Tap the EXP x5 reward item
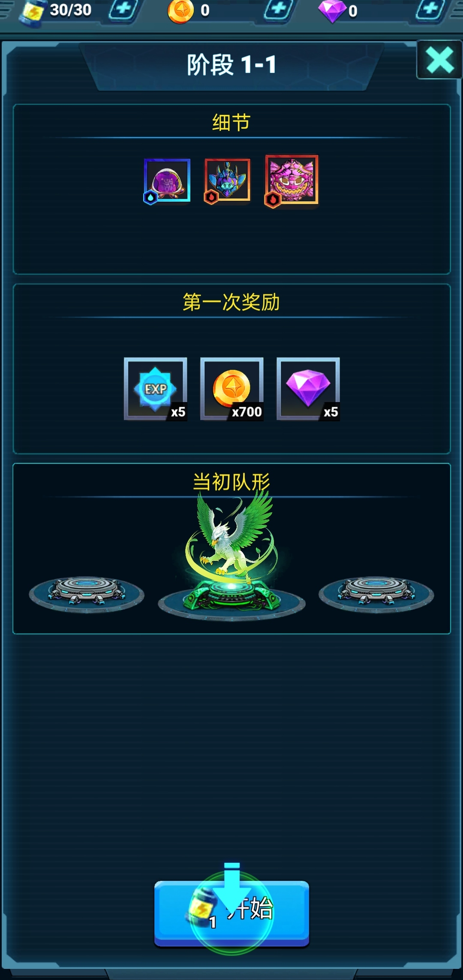This screenshot has height=980, width=463. [156, 389]
